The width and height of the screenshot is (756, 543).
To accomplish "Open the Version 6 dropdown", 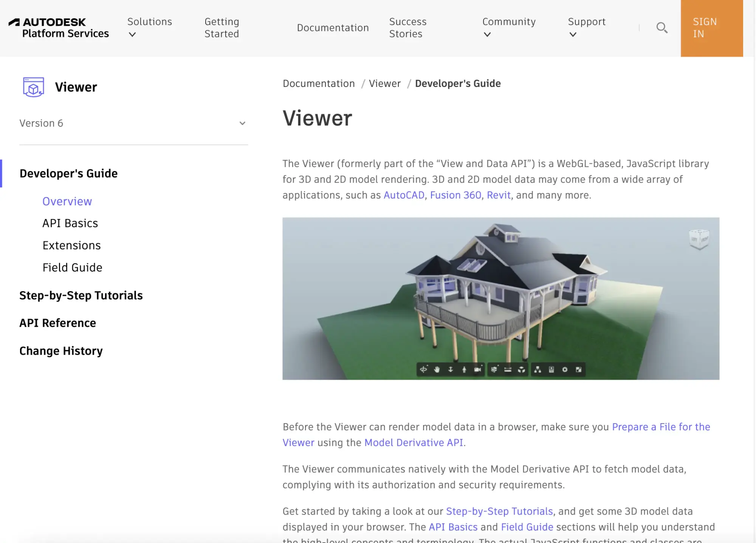I will pyautogui.click(x=133, y=123).
